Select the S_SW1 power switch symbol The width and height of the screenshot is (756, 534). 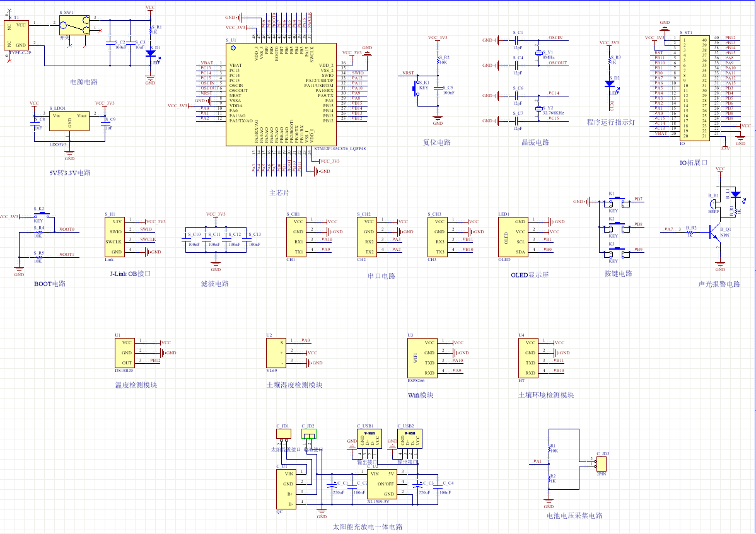[74, 25]
